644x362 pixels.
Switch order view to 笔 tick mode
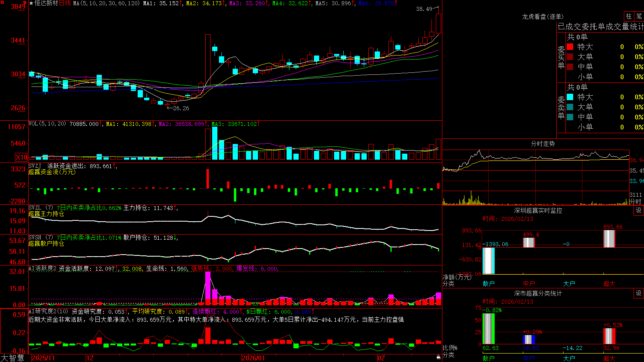pos(639,16)
